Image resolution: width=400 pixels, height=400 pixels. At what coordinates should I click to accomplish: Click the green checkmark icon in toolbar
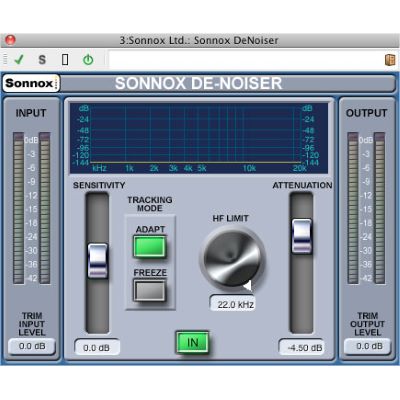(19, 60)
